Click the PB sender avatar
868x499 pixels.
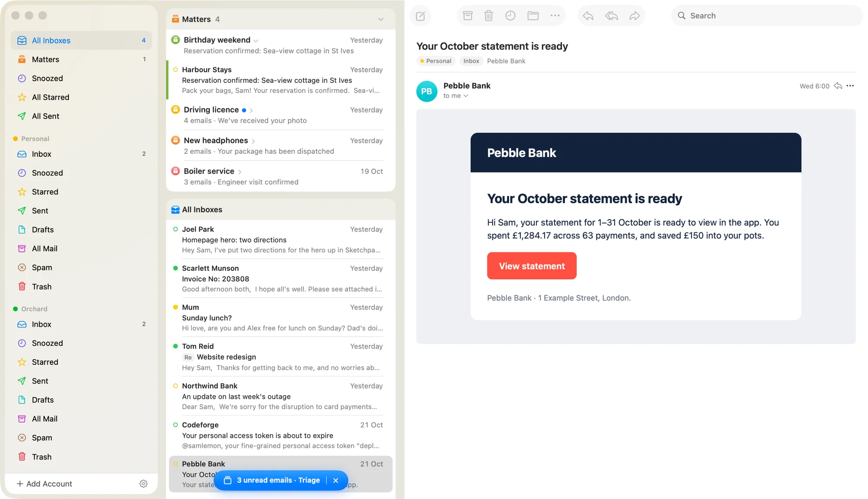(427, 91)
